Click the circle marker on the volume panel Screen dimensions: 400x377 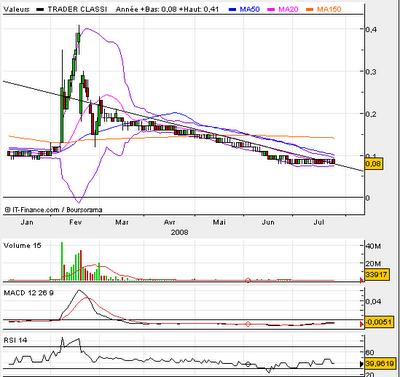point(248,281)
